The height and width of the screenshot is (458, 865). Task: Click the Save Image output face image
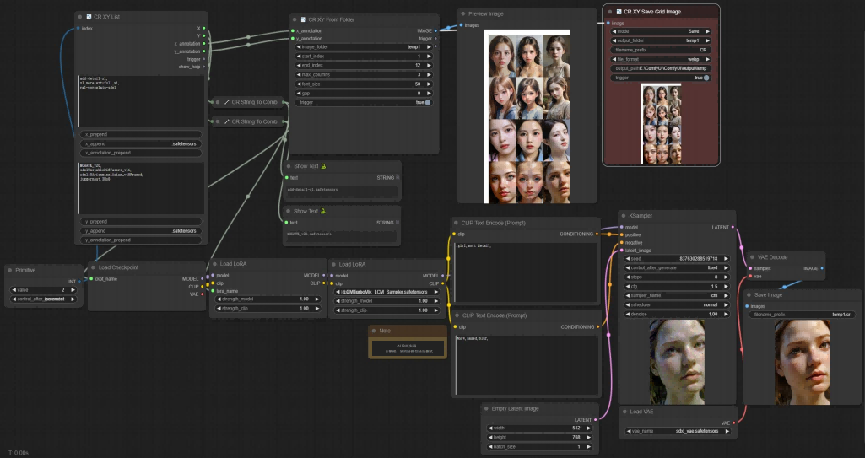pyautogui.click(x=803, y=363)
